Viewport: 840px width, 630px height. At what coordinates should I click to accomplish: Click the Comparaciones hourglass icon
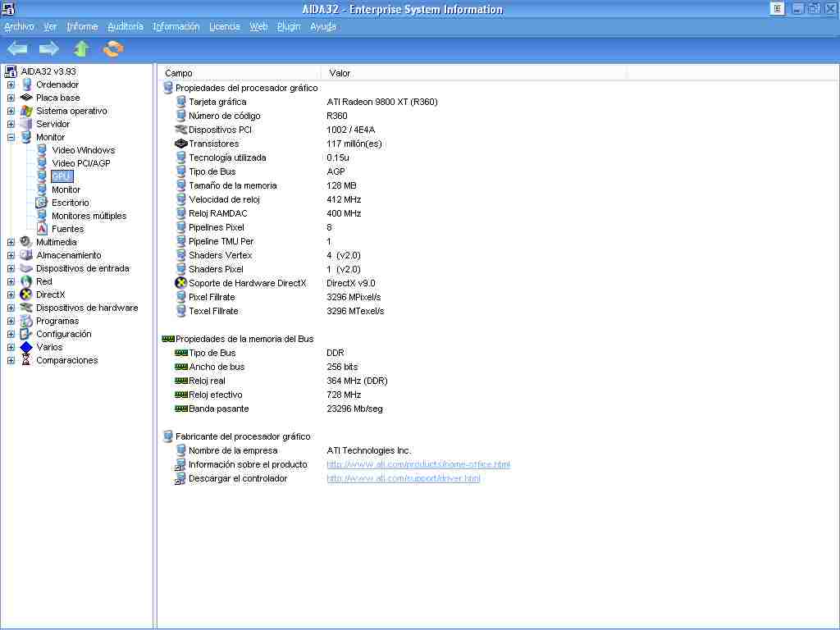point(26,360)
